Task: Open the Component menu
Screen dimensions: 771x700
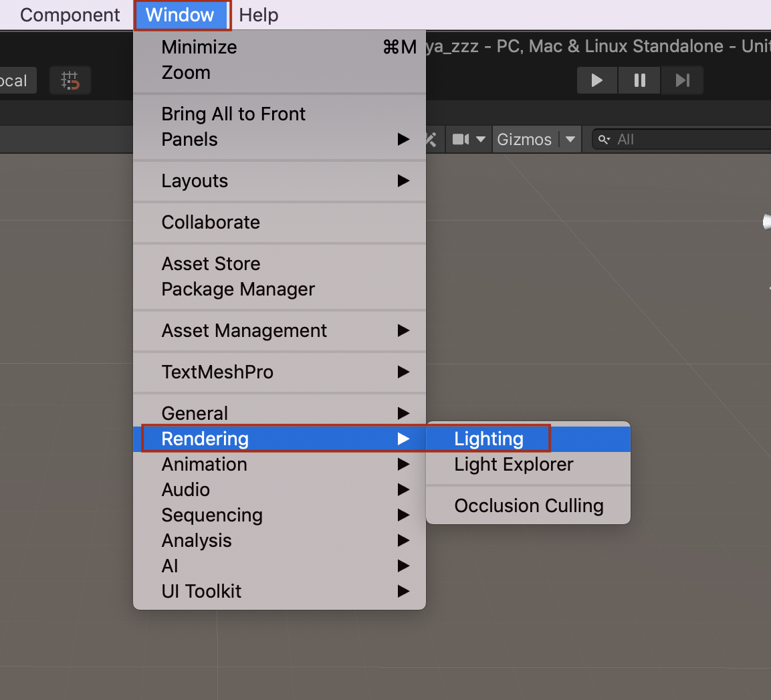Action: click(x=70, y=15)
